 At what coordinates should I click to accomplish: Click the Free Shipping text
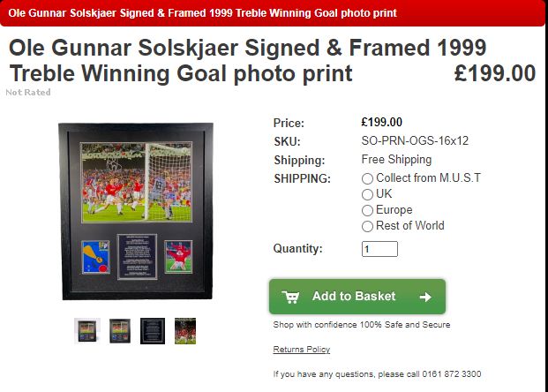click(x=396, y=160)
